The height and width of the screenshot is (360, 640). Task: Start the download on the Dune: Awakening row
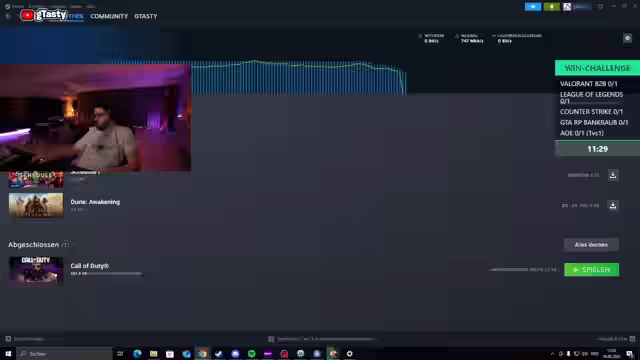pyautogui.click(x=613, y=205)
